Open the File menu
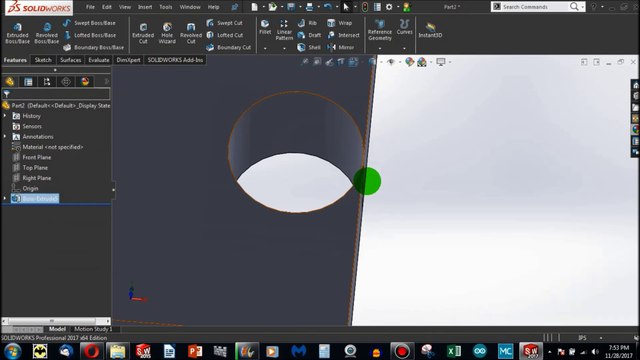Image resolution: width=640 pixels, height=360 pixels. click(x=90, y=7)
